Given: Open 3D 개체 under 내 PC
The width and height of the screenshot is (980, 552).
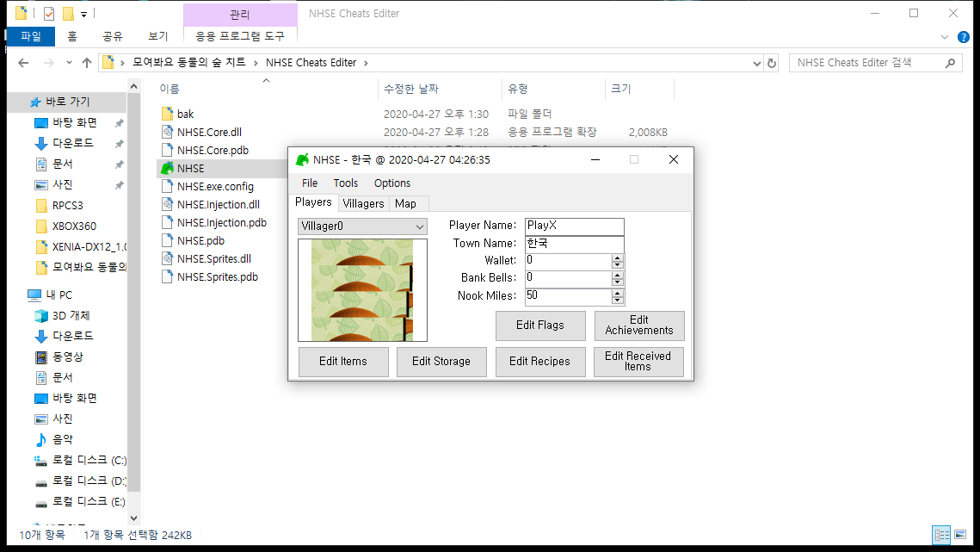Looking at the screenshot, I should pyautogui.click(x=71, y=315).
